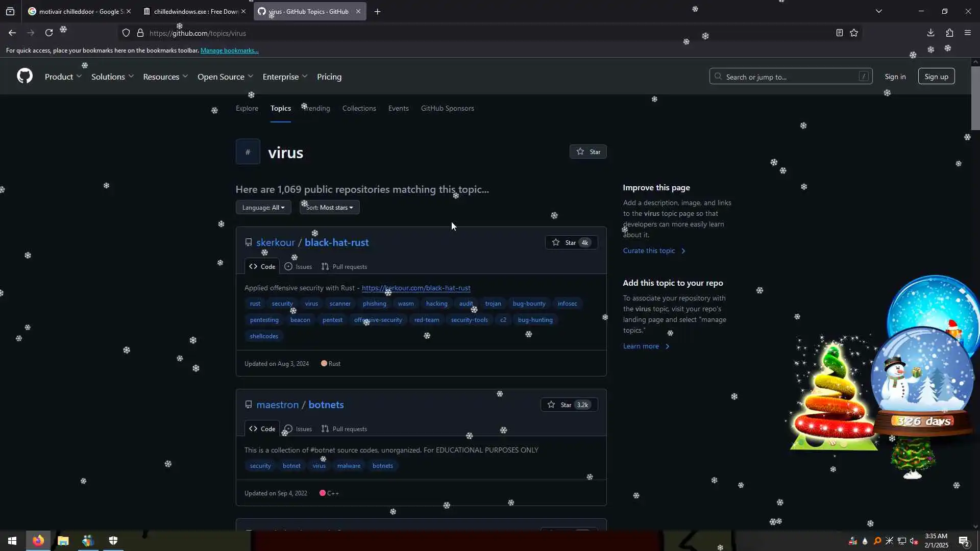Open File Explorer from taskbar
The height and width of the screenshot is (551, 980).
click(63, 541)
